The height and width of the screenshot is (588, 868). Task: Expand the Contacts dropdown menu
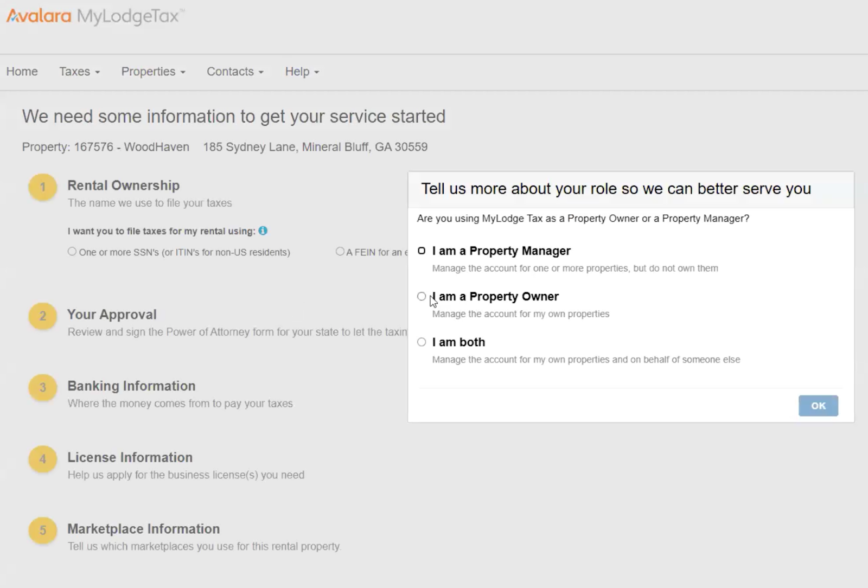234,71
